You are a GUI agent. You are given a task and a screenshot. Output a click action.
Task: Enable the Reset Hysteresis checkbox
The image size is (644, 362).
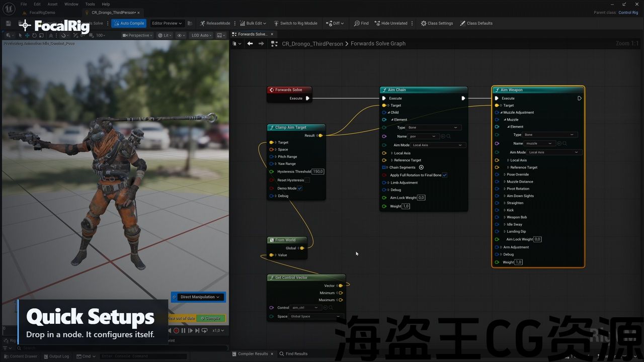(307, 180)
